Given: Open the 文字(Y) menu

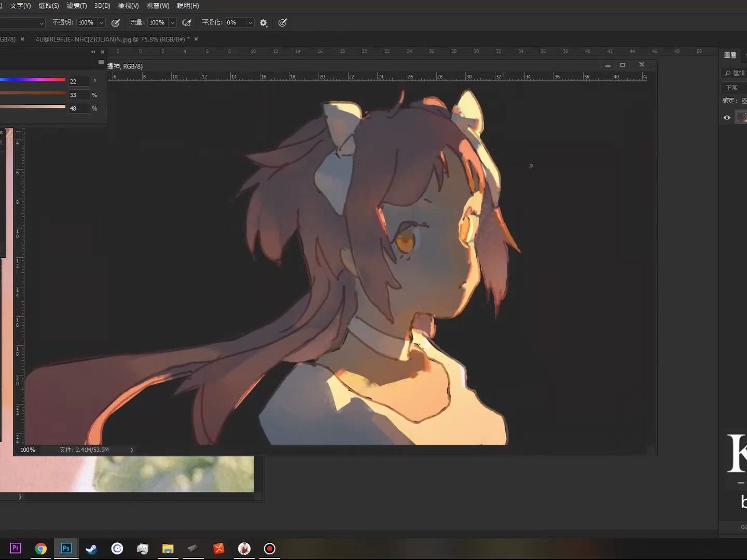Looking at the screenshot, I should [x=20, y=6].
